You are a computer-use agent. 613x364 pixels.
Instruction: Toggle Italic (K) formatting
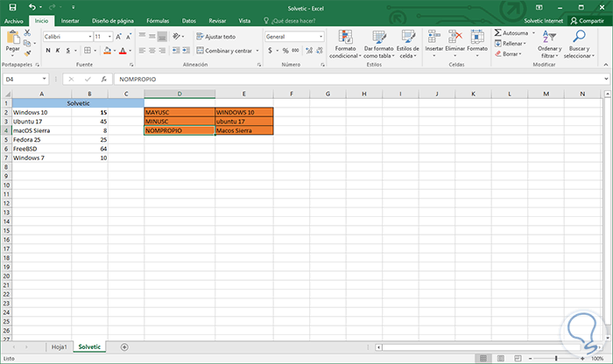[58, 51]
